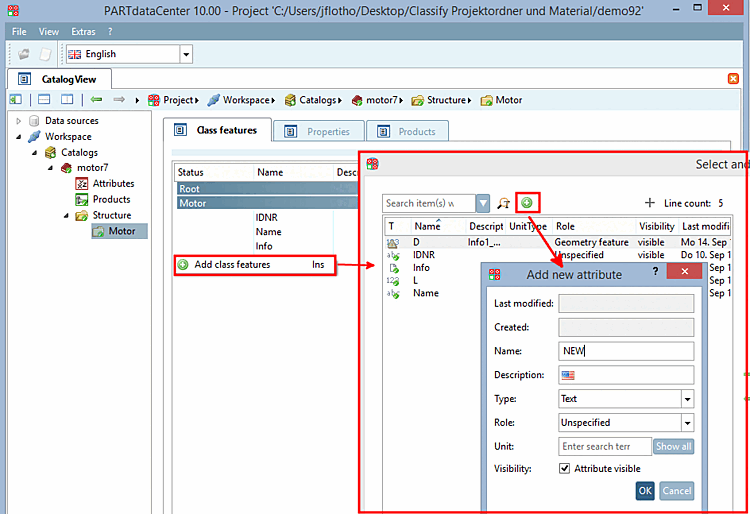Open the File menu
Viewport: 750px width, 514px height.
19,32
